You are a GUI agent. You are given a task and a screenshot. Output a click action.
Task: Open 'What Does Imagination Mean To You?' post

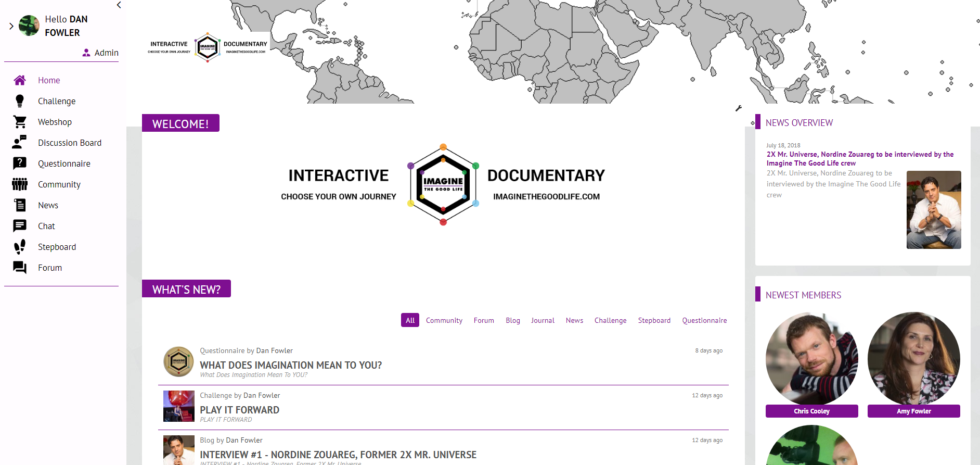click(291, 365)
